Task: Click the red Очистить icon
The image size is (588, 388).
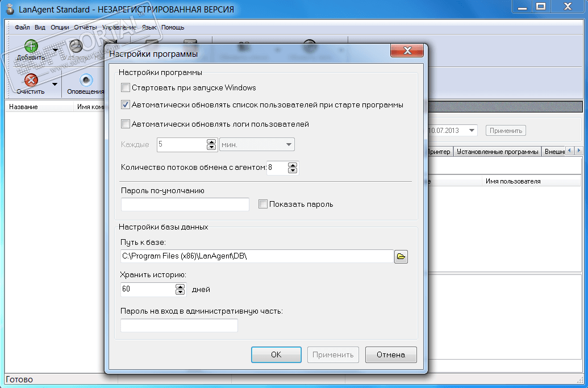Action: click(31, 80)
